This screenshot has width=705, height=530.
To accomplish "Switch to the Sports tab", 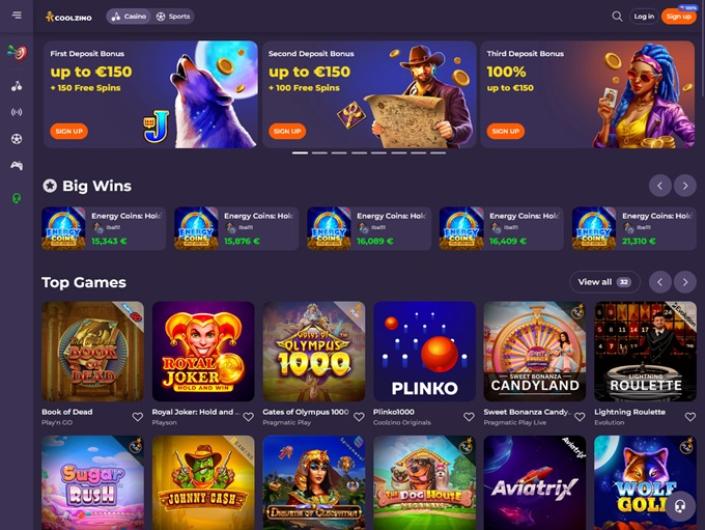I will pyautogui.click(x=173, y=17).
